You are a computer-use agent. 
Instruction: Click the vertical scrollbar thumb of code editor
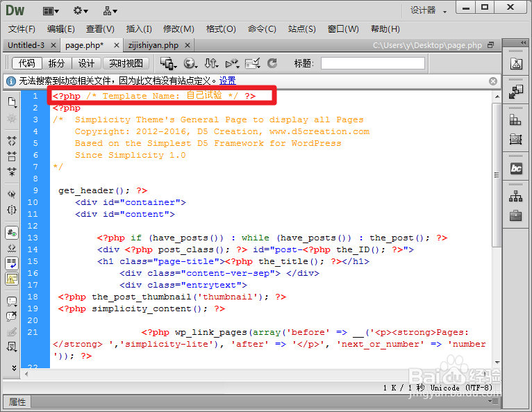tap(497, 175)
